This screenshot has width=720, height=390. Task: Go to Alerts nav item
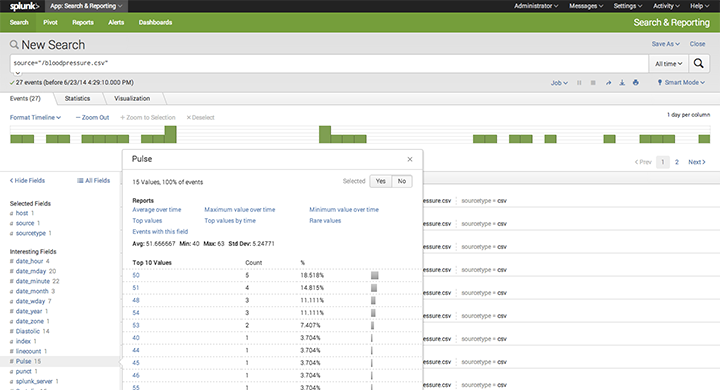(116, 23)
